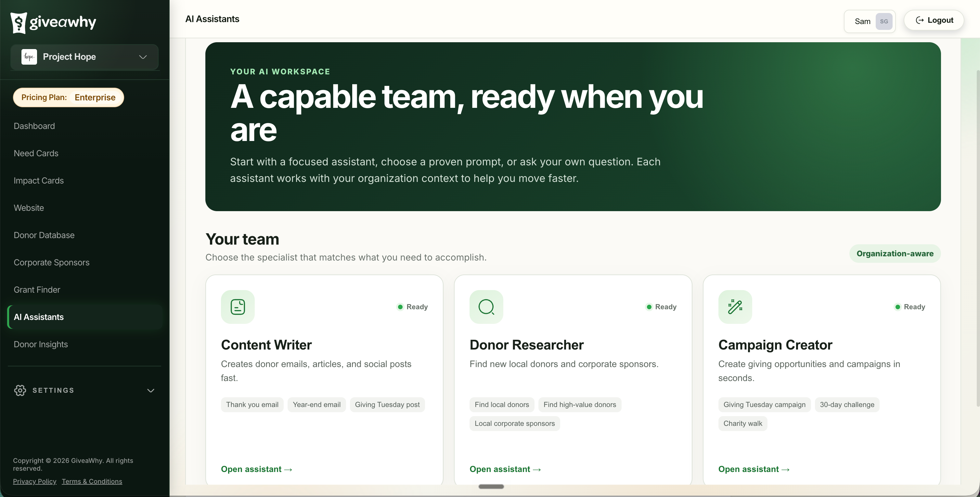Click the Organization-aware badge
Viewport: 980px width, 497px height.
coord(895,254)
